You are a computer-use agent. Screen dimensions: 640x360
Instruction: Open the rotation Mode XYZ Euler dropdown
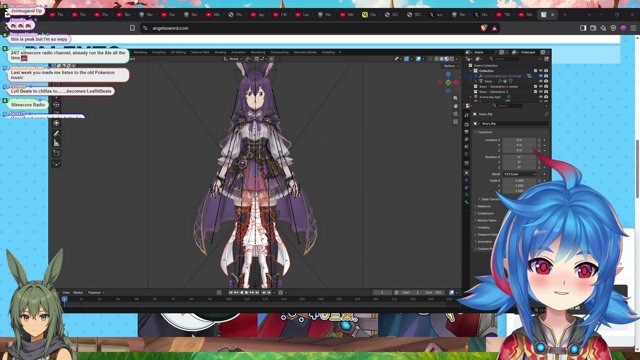[x=520, y=174]
